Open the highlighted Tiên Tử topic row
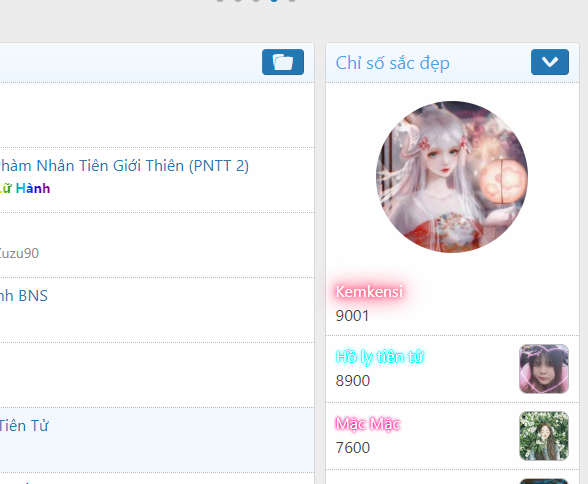The width and height of the screenshot is (588, 484). [x=157, y=440]
